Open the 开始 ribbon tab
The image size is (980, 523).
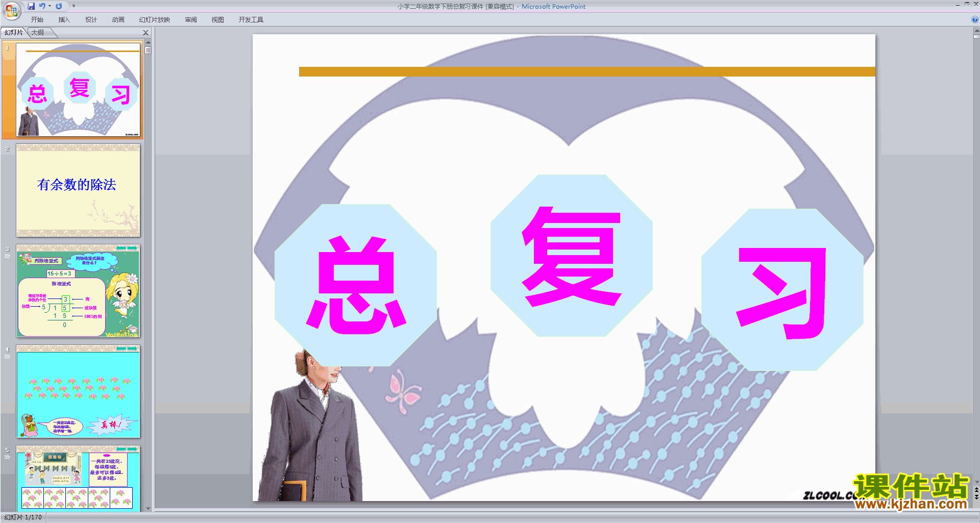37,20
